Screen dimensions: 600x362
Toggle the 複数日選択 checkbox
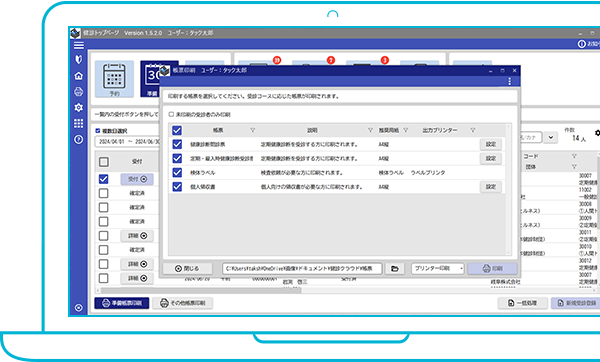[98, 131]
